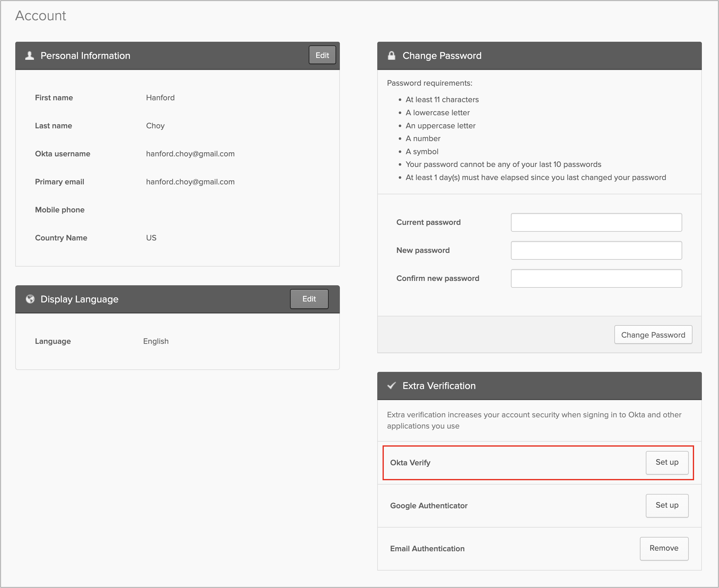Set up Google Authenticator
This screenshot has height=588, width=719.
tap(666, 505)
